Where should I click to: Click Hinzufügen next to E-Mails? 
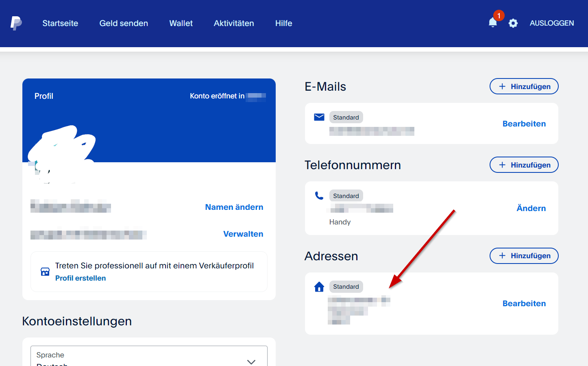point(524,86)
